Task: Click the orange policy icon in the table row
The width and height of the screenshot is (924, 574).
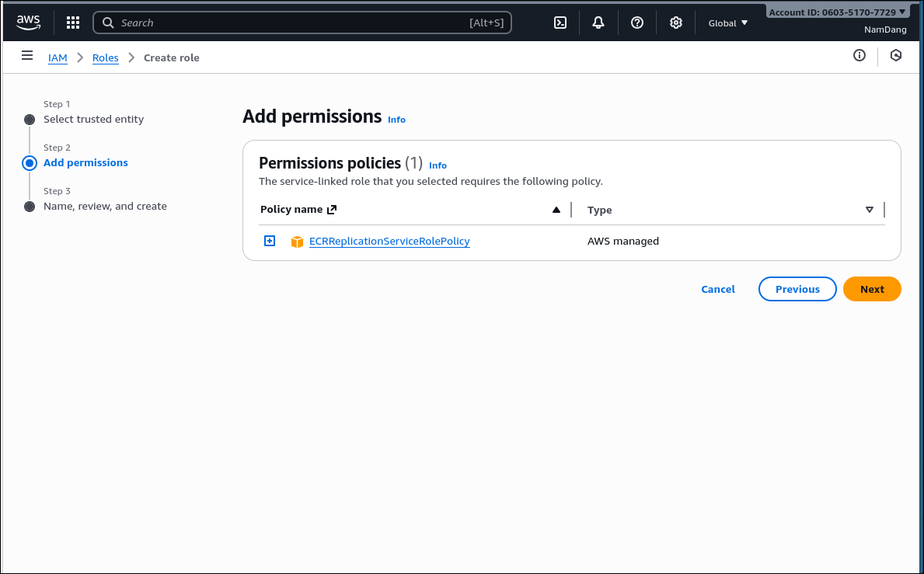Action: point(297,242)
